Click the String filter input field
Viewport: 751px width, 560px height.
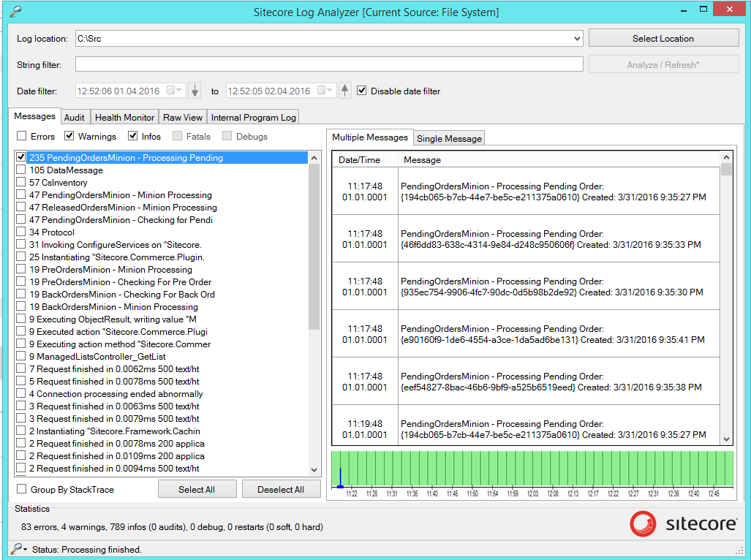point(329,64)
